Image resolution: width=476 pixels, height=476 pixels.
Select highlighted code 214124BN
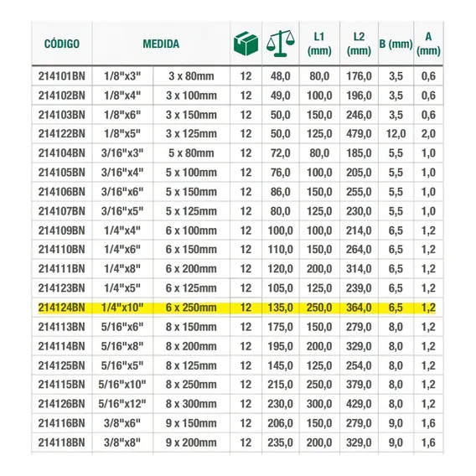(62, 308)
